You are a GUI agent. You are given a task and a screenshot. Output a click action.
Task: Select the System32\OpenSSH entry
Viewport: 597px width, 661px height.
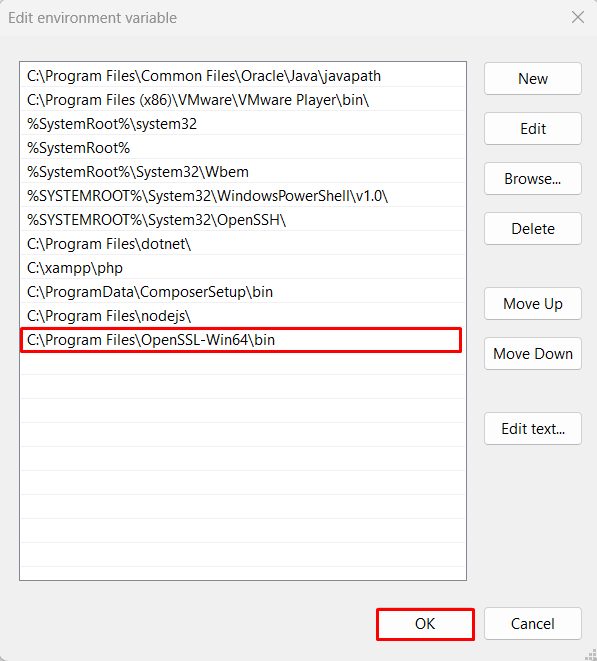tap(243, 220)
